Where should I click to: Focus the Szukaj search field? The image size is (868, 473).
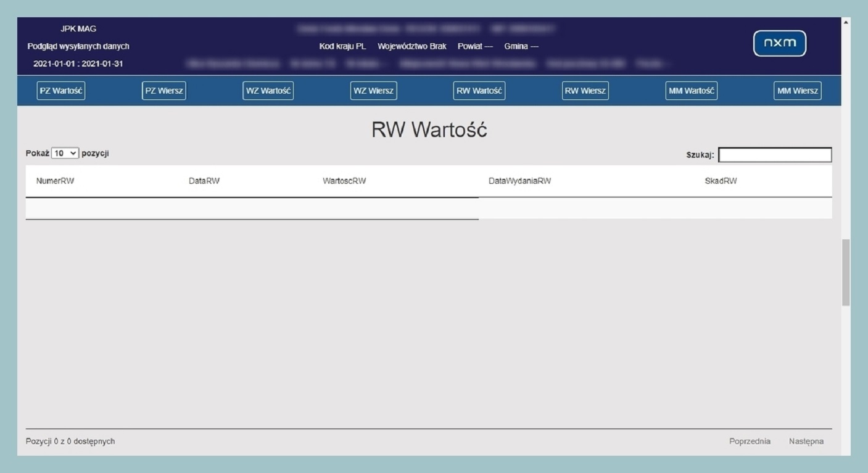(x=775, y=155)
